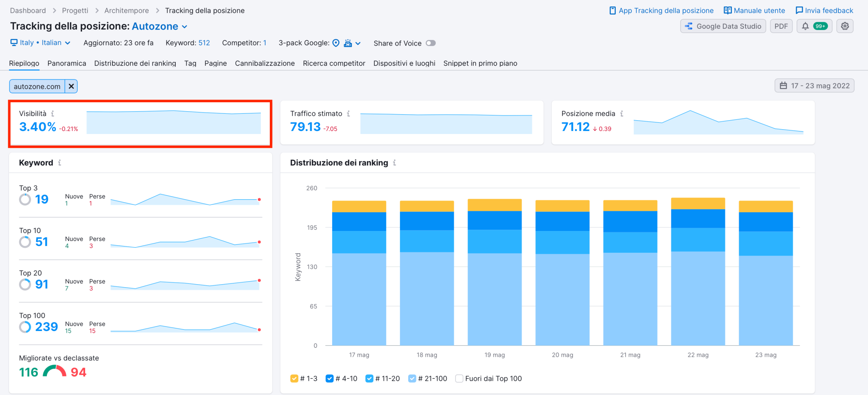Uncheck the # 11-20 legend checkbox
This screenshot has width=868, height=395.
pyautogui.click(x=369, y=378)
